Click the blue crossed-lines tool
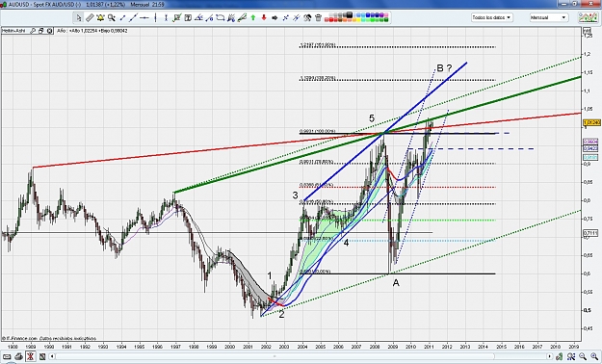The width and height of the screenshot is (602, 364). point(285,17)
